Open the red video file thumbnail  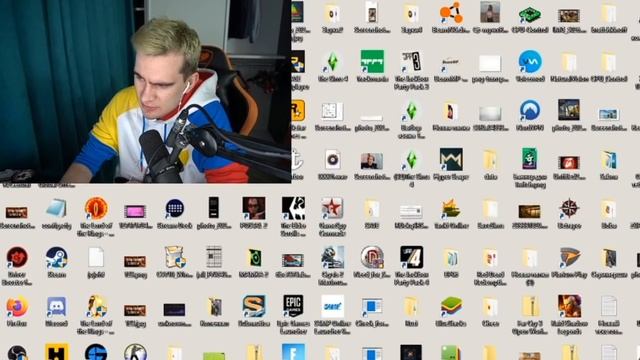tap(569, 162)
